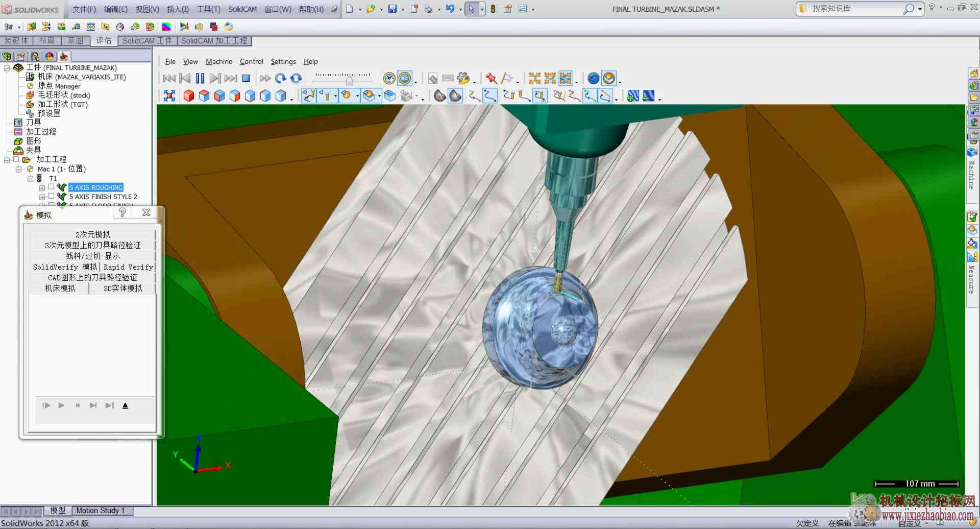Viewport: 980px width, 529px height.
Task: Click the blue restart loop icon
Action: tap(281, 78)
